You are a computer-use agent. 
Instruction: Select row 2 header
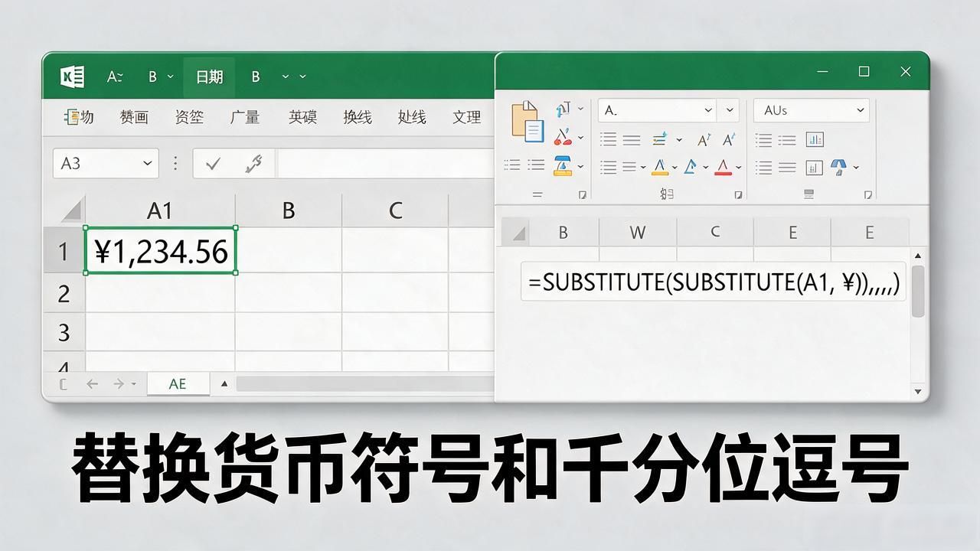tap(64, 293)
